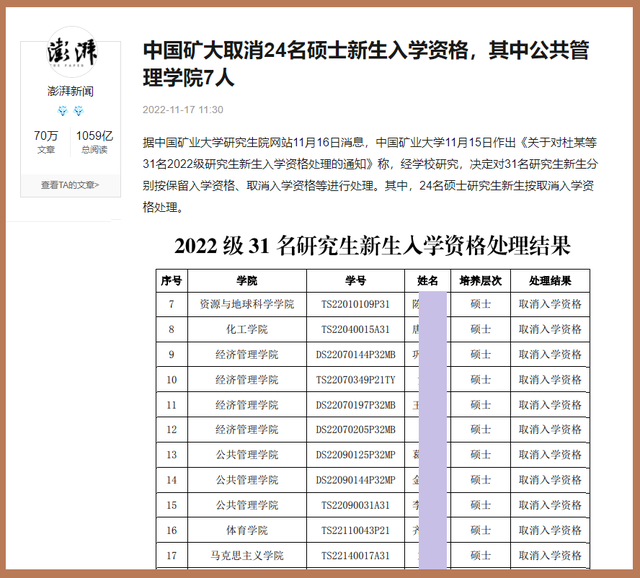Click student number TS22070349P21TY
This screenshot has height=578, width=640.
[356, 380]
